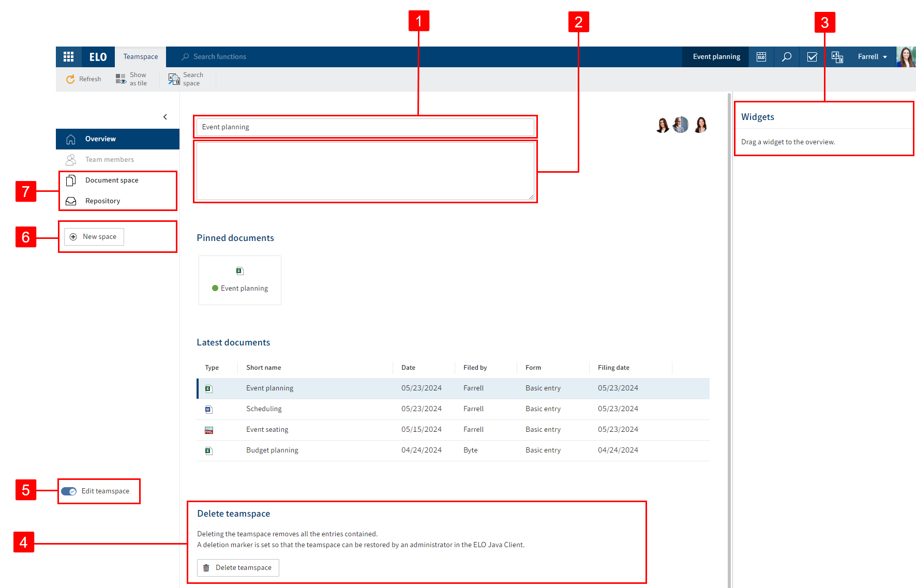Open Team members in the sidebar
The image size is (916, 588).
(x=117, y=160)
